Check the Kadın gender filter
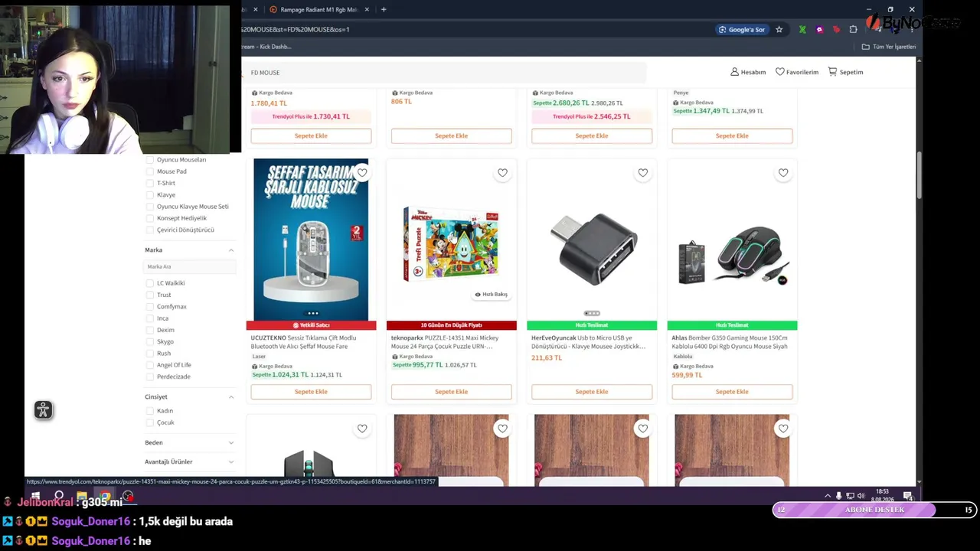 point(150,411)
